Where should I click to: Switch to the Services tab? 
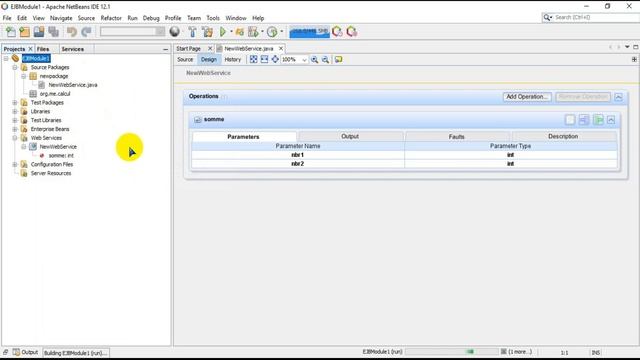73,49
